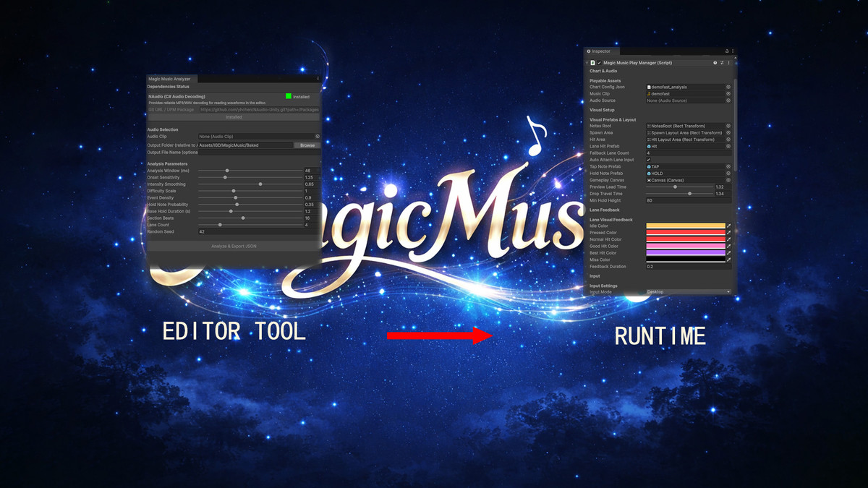Click the Analyze & Export JSON button

pyautogui.click(x=234, y=246)
